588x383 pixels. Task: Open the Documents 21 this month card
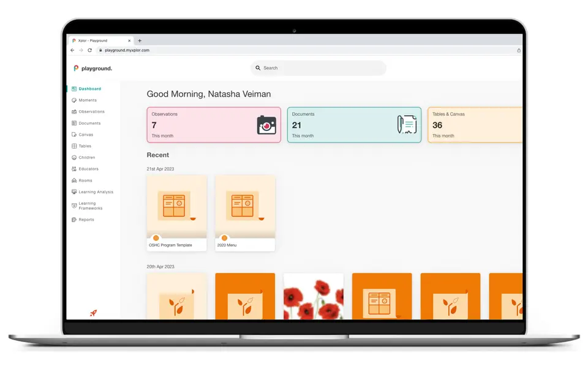pos(355,125)
